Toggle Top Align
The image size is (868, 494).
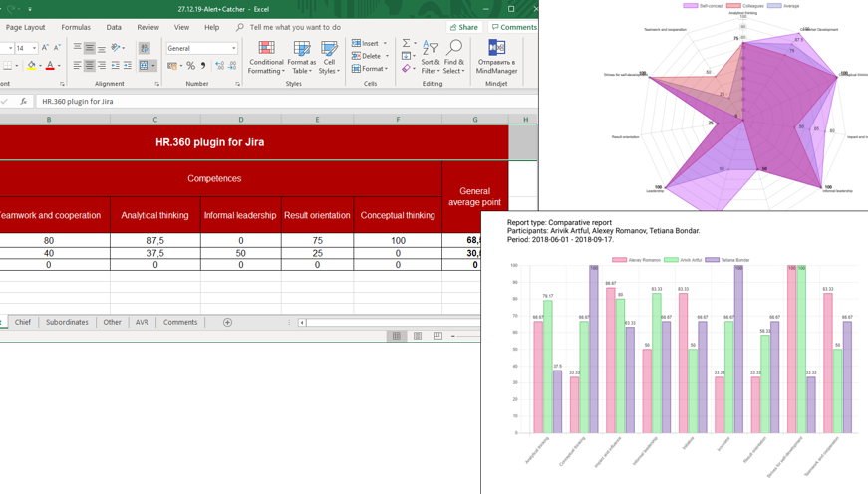78,48
